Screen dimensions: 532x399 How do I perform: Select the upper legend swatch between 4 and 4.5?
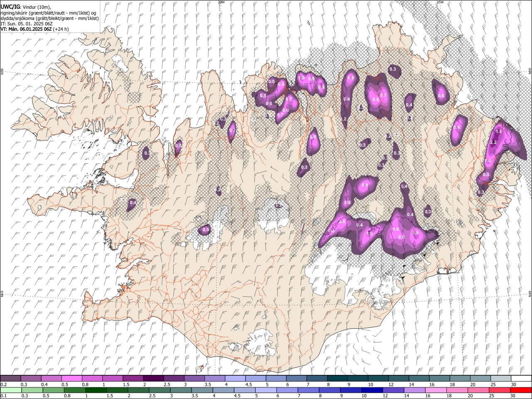tap(235, 378)
